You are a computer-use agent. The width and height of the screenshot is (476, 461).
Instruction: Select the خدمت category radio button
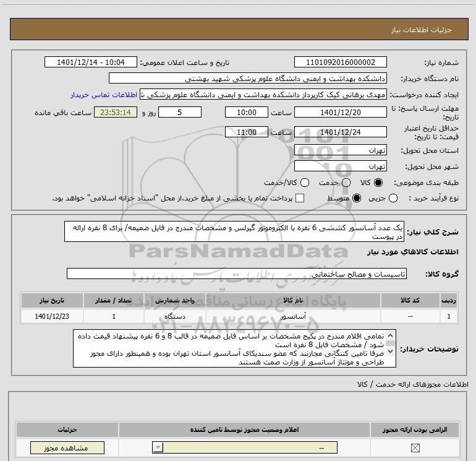click(346, 183)
